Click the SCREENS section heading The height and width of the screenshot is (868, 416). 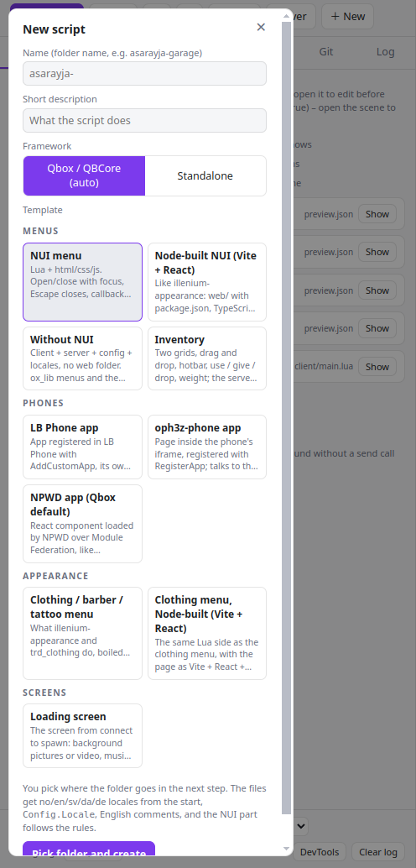click(44, 693)
